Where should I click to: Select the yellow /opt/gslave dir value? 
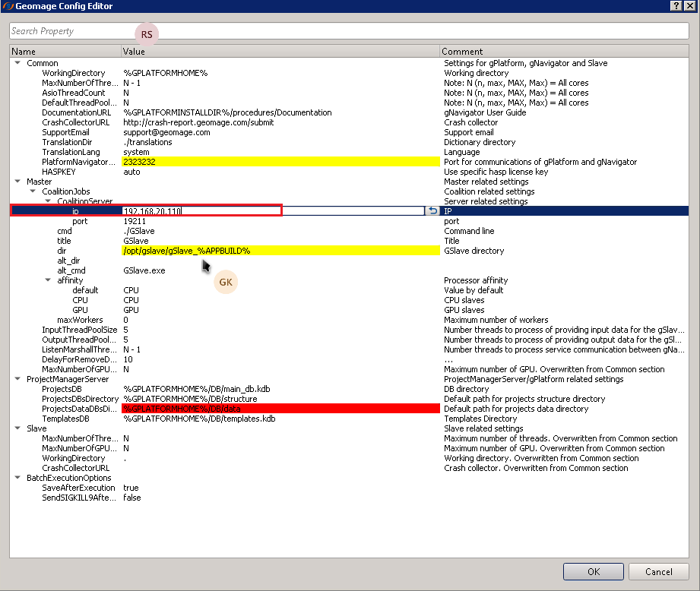point(280,251)
